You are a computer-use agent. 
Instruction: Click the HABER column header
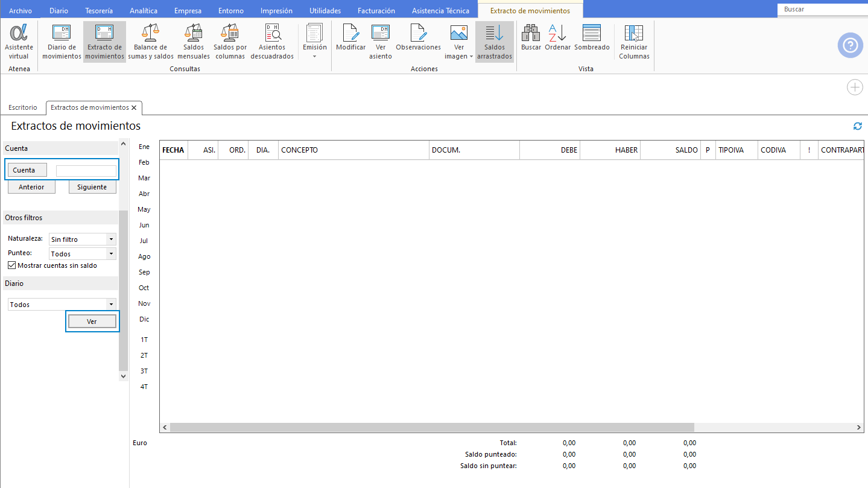point(610,150)
